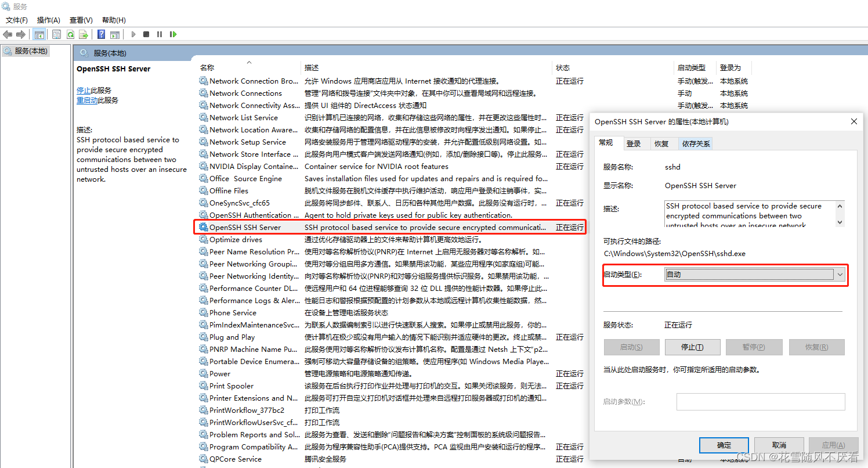Click the 重启动 link in left panel
Image resolution: width=868 pixels, height=468 pixels.
click(87, 100)
